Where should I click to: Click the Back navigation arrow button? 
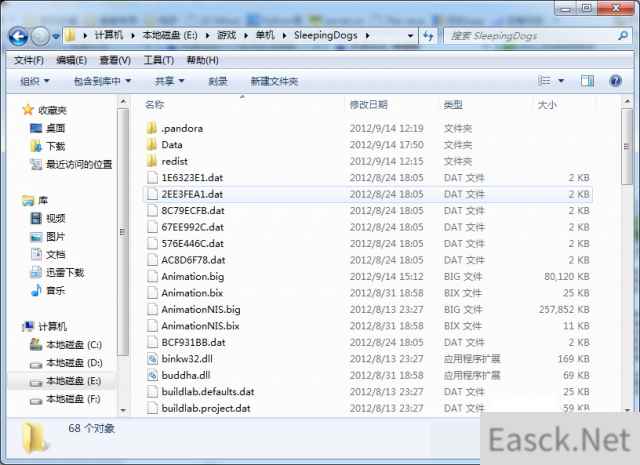point(18,36)
